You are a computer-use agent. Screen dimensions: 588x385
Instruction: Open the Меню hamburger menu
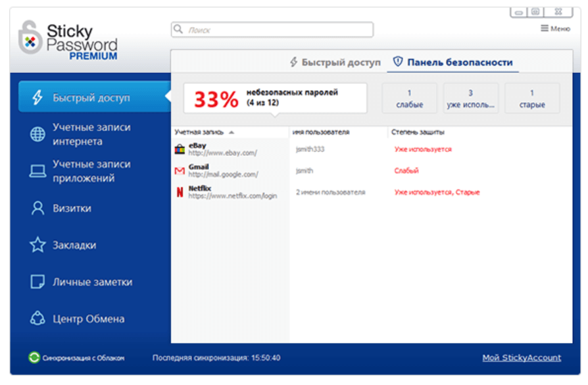tap(555, 28)
